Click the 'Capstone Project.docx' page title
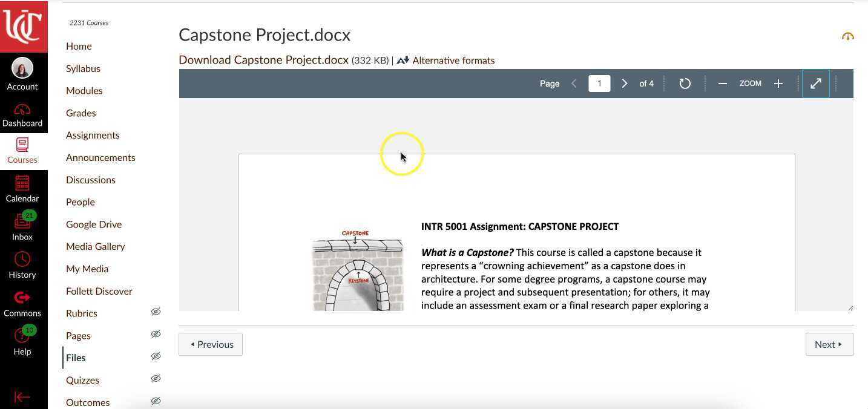 click(265, 35)
